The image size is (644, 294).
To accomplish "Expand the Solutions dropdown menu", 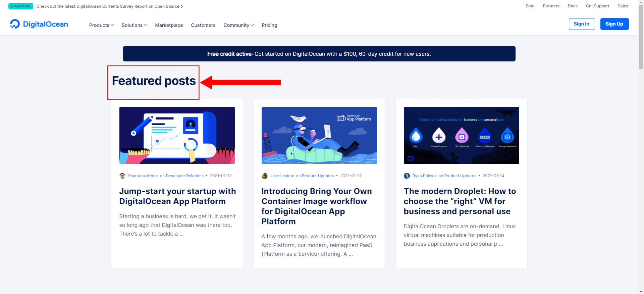I will 134,25.
